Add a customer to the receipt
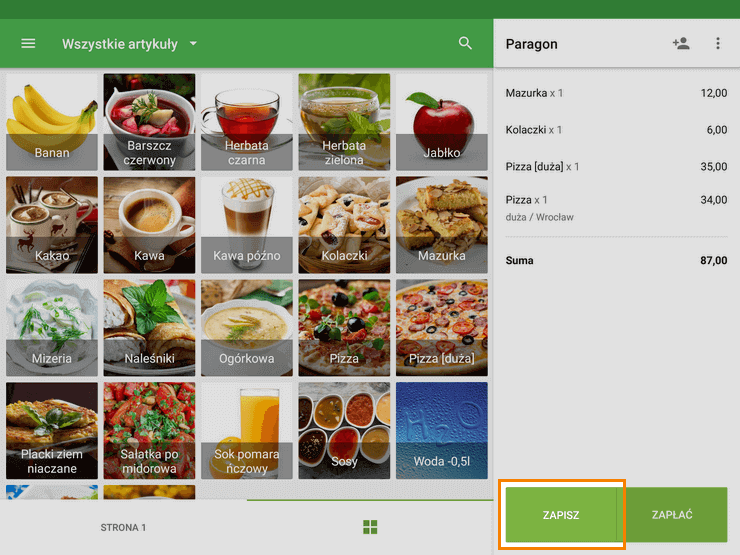 point(681,44)
